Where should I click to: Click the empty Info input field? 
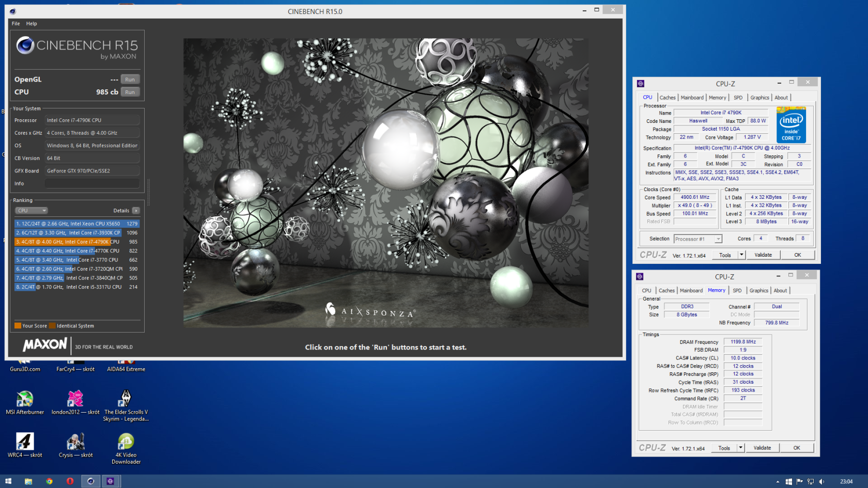pos(92,184)
